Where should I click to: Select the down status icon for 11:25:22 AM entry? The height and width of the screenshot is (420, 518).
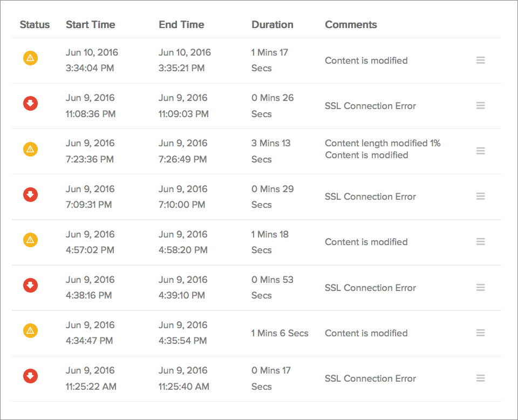[30, 376]
